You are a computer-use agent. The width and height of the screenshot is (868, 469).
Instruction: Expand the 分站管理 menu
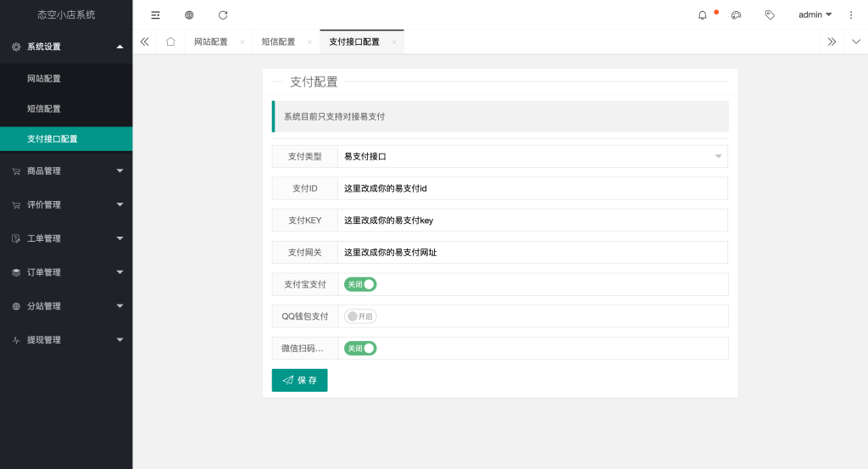66,306
